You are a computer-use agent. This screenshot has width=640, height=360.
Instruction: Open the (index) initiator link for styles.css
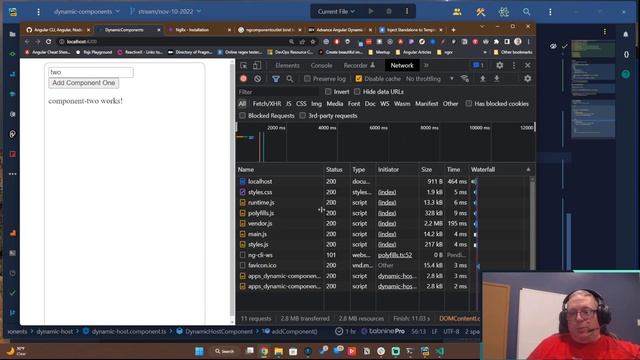point(387,192)
